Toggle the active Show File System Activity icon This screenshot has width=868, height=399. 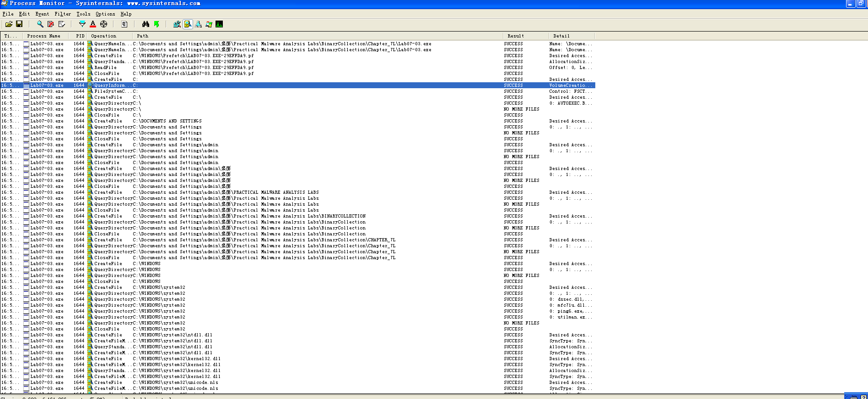[188, 24]
